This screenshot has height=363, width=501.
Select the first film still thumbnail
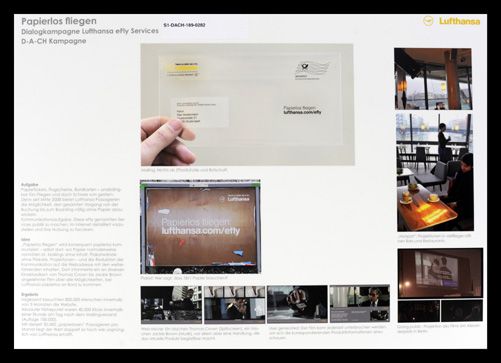[x=171, y=305]
